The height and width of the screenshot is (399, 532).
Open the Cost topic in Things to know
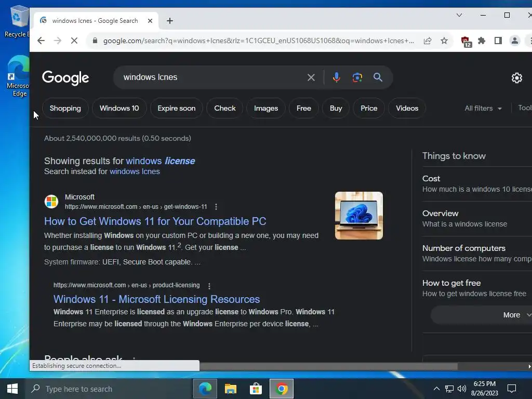click(x=477, y=183)
